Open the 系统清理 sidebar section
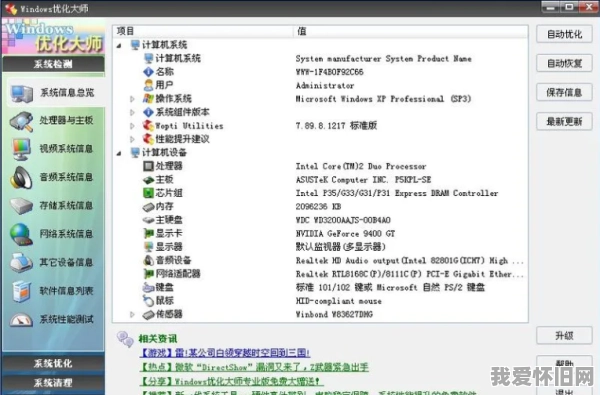Image resolution: width=600 pixels, height=395 pixels. pos(53,383)
